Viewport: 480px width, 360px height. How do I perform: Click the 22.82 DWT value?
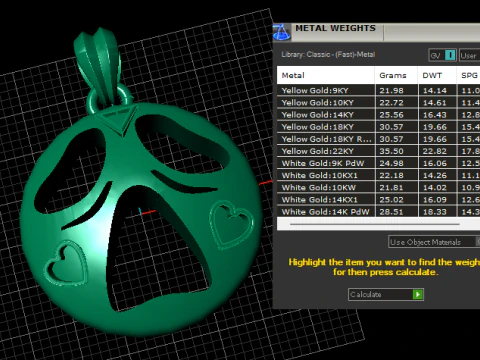435,151
